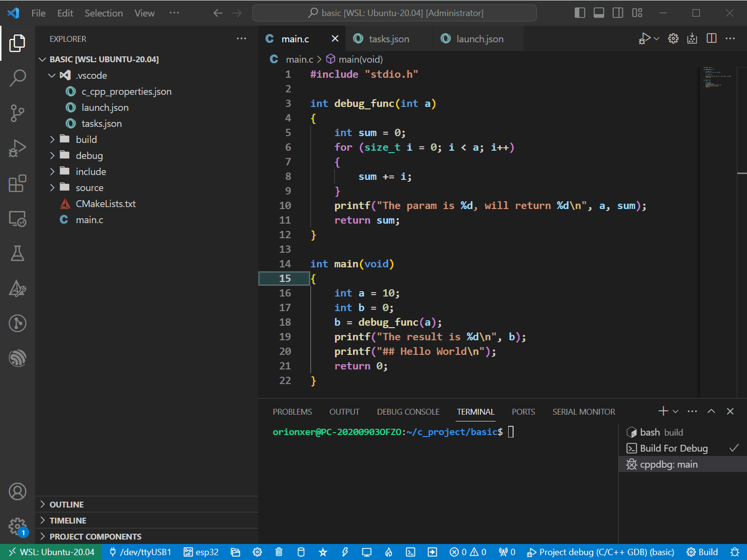Open CMakeLists.txt in explorer
This screenshot has height=560, width=747.
(146, 204)
